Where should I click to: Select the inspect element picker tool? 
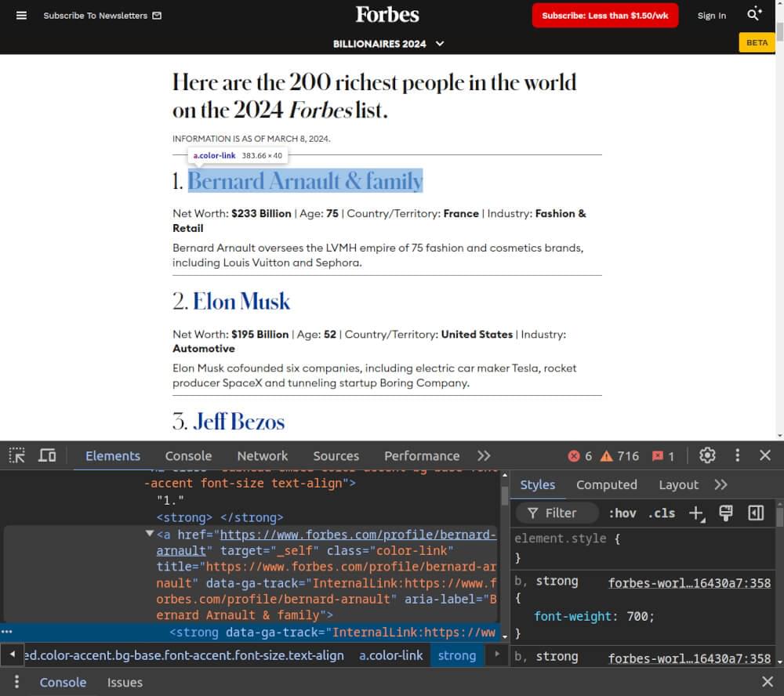[16, 455]
